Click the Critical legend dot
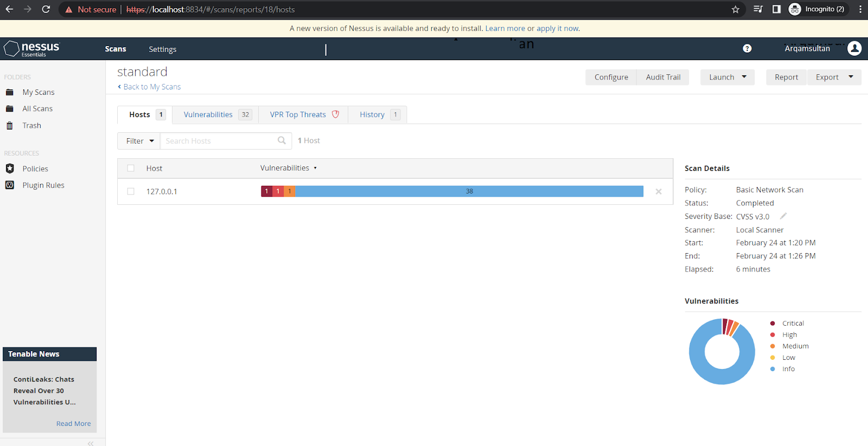The image size is (868, 446). (x=773, y=323)
